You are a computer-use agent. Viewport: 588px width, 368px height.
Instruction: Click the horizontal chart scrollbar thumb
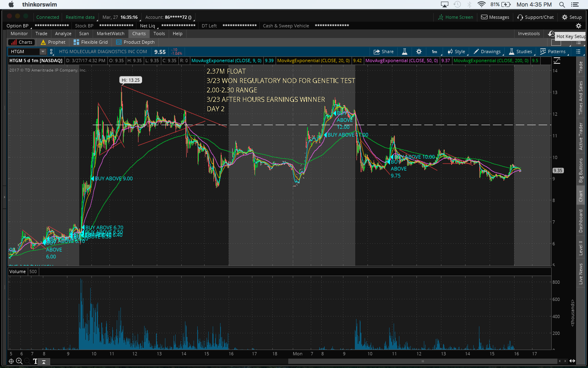(x=423, y=361)
